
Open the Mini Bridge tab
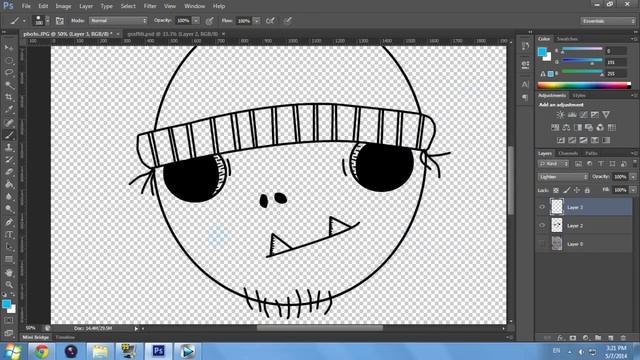pos(36,337)
